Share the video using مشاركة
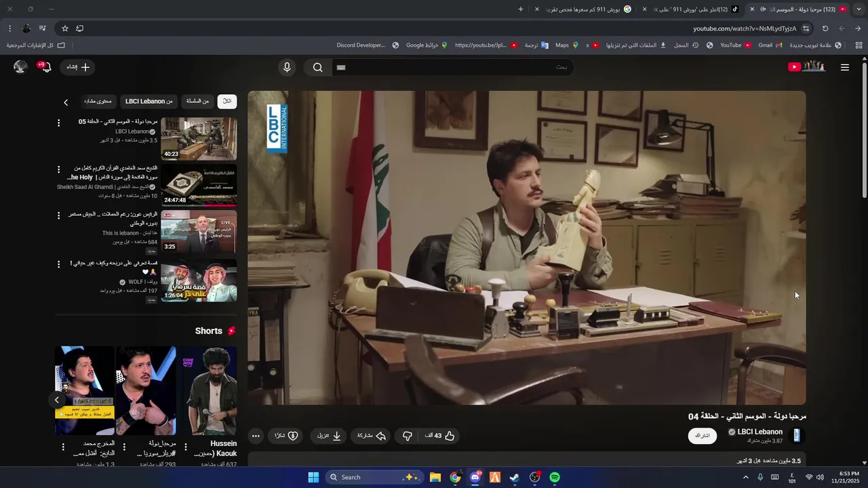This screenshot has width=868, height=488. coord(372,436)
